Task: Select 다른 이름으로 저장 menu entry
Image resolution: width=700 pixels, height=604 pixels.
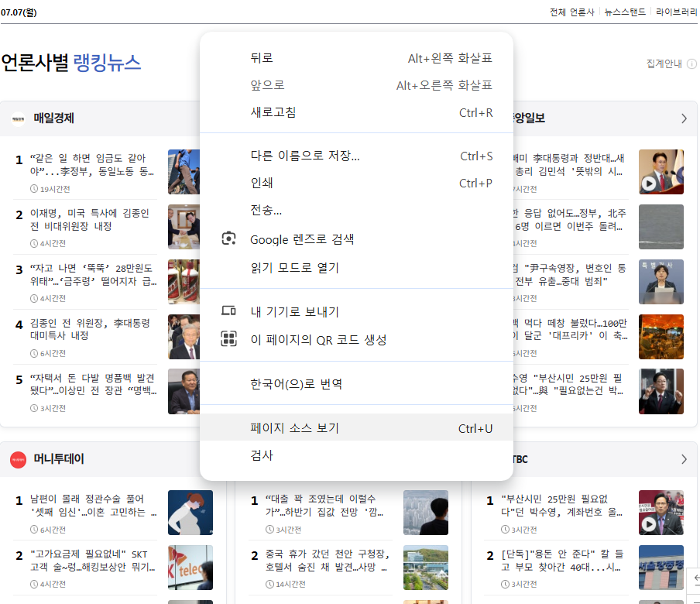Action: 356,156
